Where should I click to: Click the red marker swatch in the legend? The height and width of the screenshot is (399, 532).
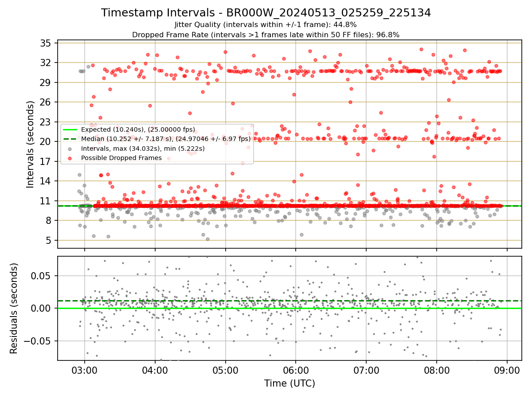tap(70, 158)
